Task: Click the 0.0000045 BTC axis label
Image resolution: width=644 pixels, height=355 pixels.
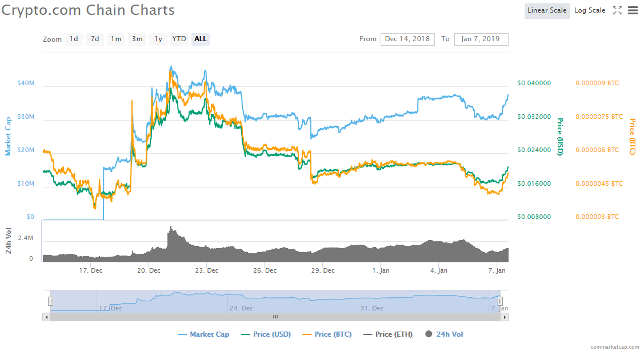Action: click(x=599, y=184)
